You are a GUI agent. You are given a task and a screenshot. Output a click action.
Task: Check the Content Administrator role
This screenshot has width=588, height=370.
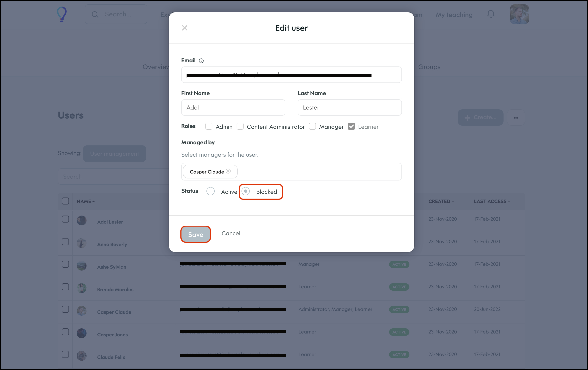(x=240, y=126)
